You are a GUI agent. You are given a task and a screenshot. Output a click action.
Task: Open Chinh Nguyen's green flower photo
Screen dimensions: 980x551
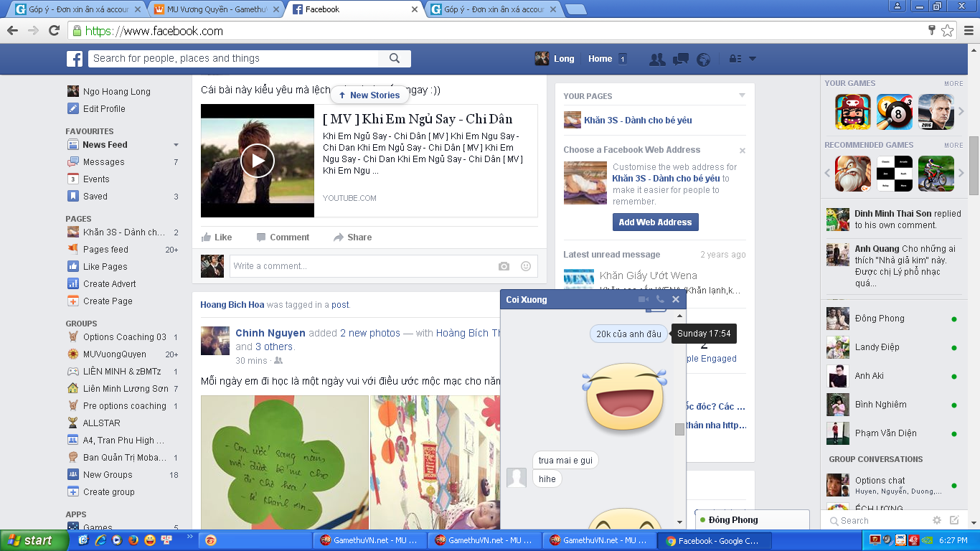click(284, 463)
